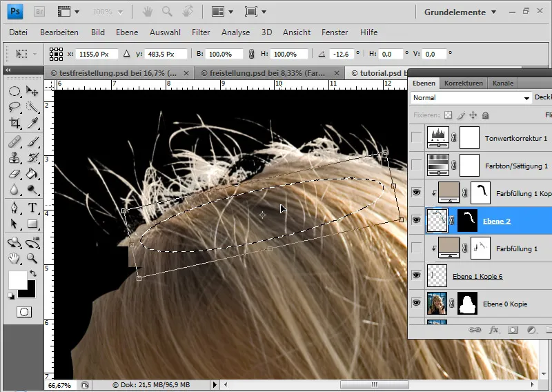Image resolution: width=552 pixels, height=392 pixels.
Task: Select the Blur tool
Action: coord(14,190)
